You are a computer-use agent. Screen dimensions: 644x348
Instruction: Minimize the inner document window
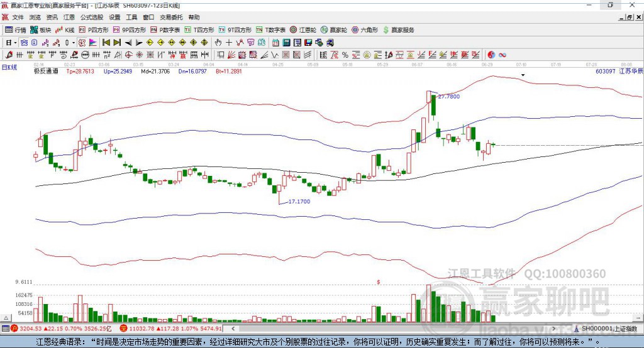click(x=622, y=17)
